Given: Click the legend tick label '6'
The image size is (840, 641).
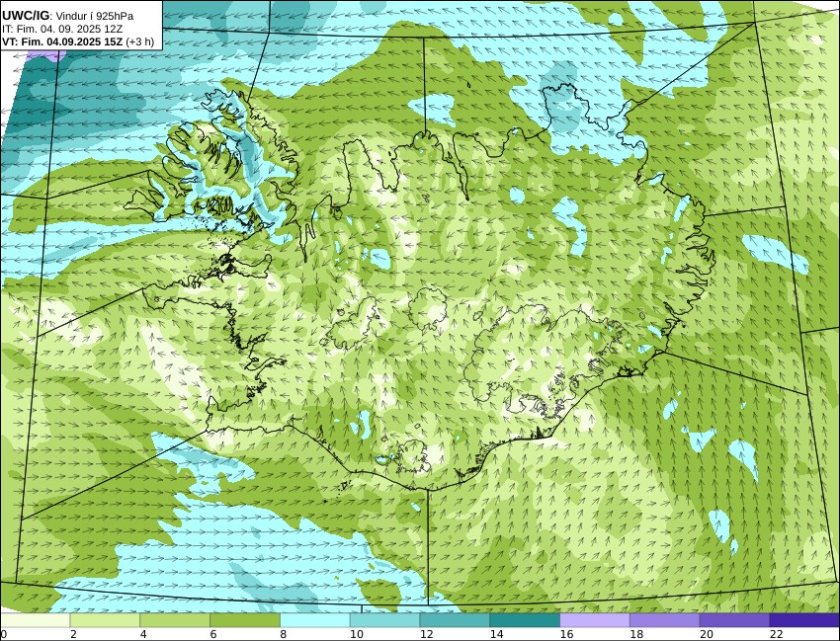Looking at the screenshot, I should [x=213, y=634].
